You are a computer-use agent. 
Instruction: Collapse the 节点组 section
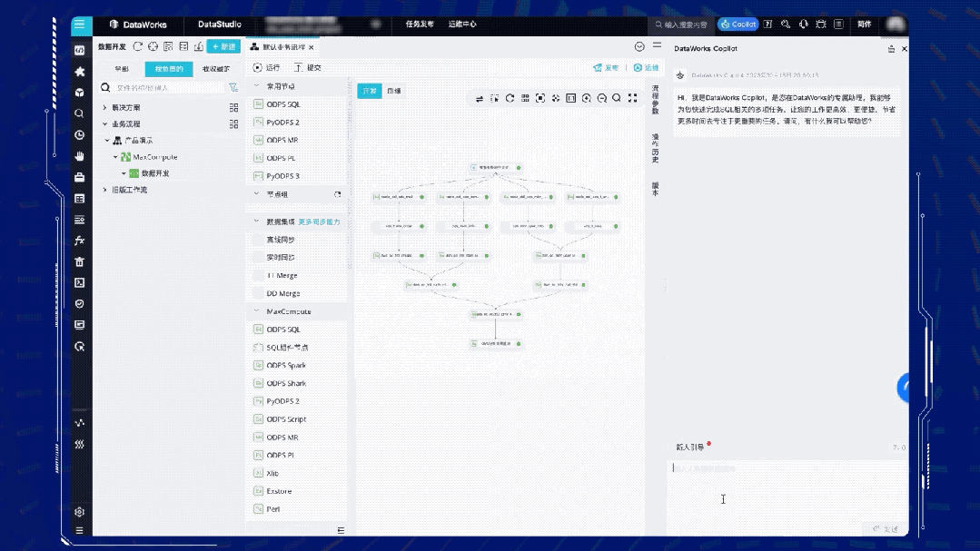pyautogui.click(x=256, y=194)
